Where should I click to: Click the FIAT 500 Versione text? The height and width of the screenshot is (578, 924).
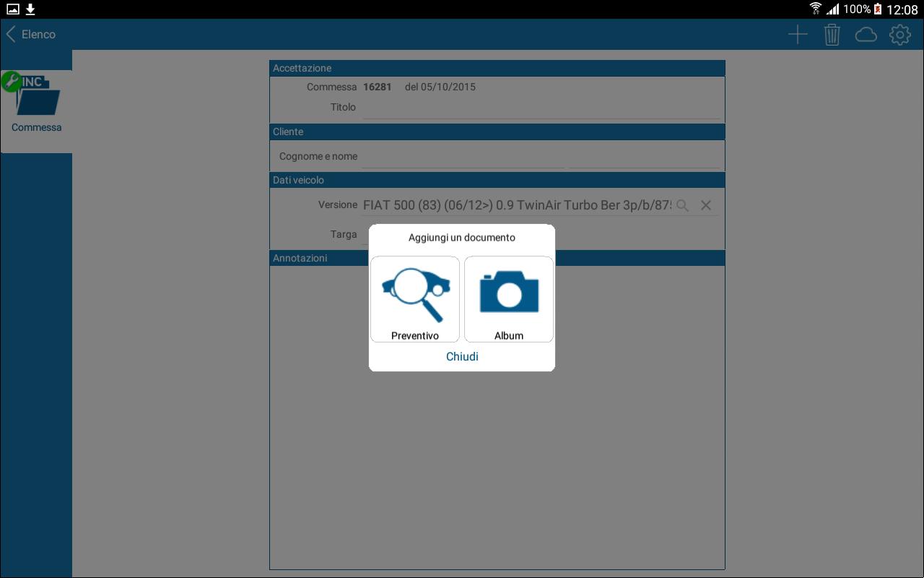point(517,205)
